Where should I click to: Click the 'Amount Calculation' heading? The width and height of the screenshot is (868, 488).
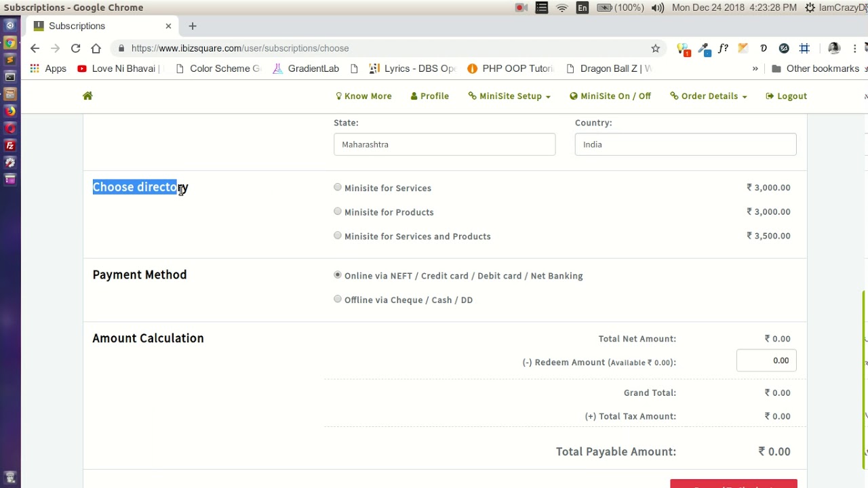[148, 338]
